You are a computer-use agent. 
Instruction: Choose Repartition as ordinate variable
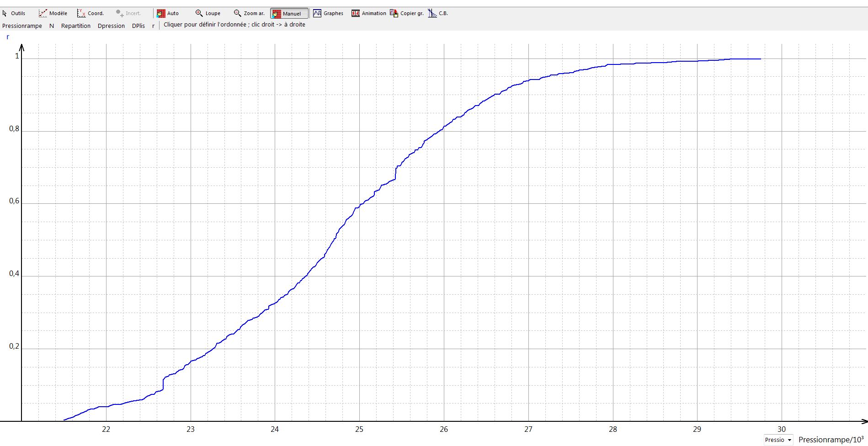76,26
